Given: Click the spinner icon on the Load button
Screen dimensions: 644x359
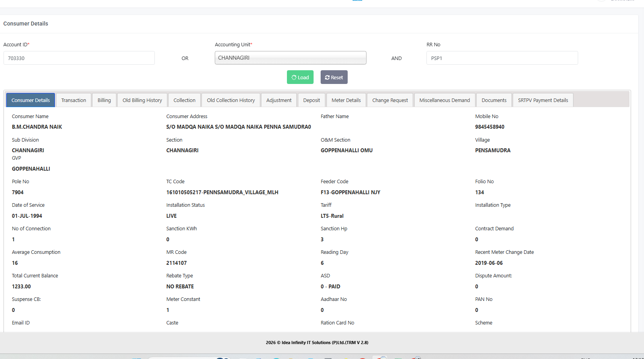Looking at the screenshot, I should coord(294,77).
